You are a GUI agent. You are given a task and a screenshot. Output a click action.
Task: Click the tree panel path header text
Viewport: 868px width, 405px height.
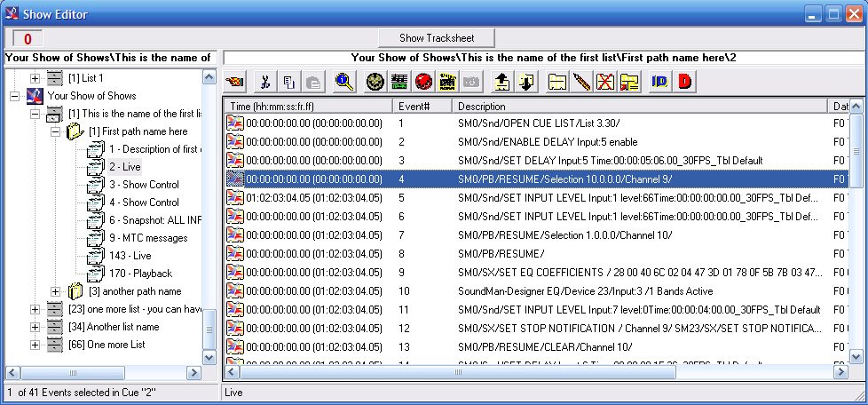pos(108,58)
